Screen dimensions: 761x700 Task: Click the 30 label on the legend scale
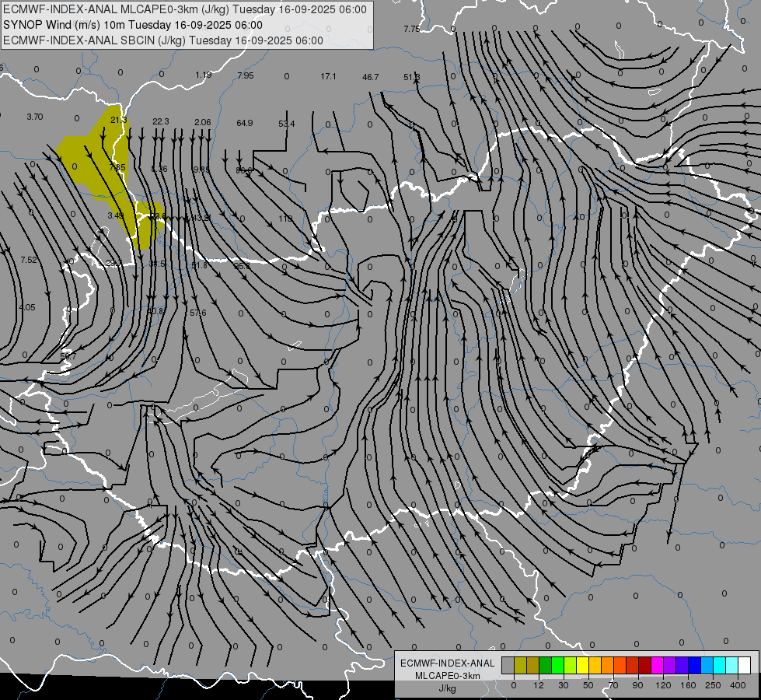coord(564,685)
